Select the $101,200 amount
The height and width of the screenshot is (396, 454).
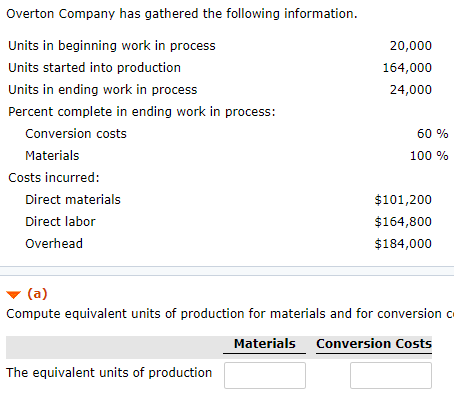point(403,200)
